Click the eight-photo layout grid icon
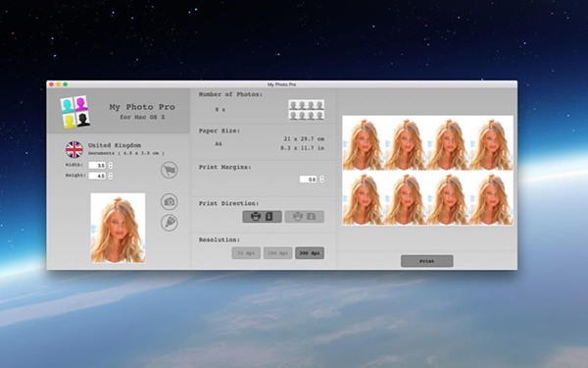 (x=307, y=110)
